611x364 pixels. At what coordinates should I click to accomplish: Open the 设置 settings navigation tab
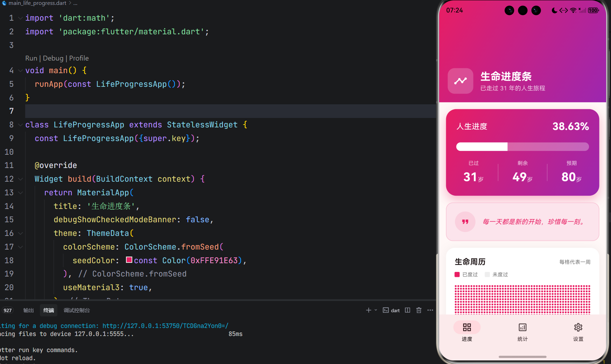pos(578,331)
